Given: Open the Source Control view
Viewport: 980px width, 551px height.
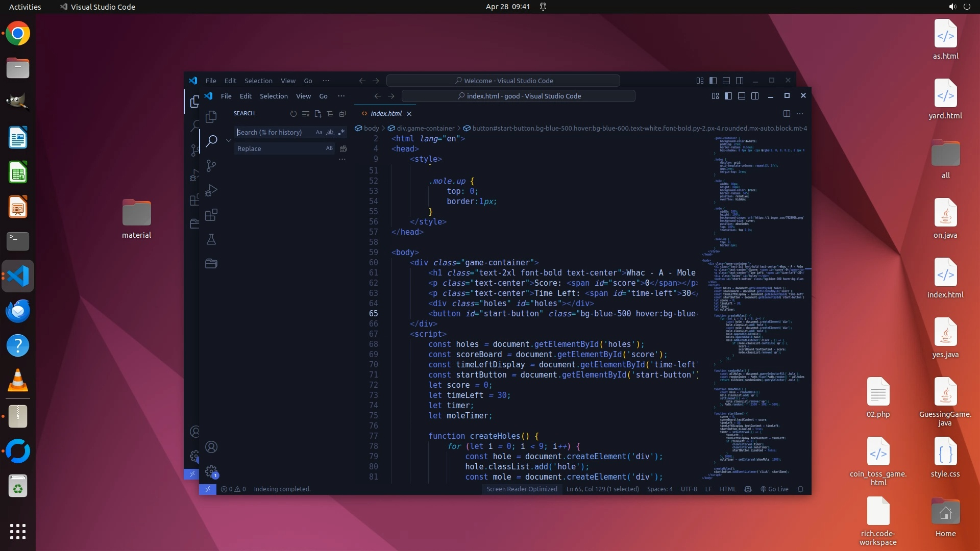Looking at the screenshot, I should click(211, 165).
